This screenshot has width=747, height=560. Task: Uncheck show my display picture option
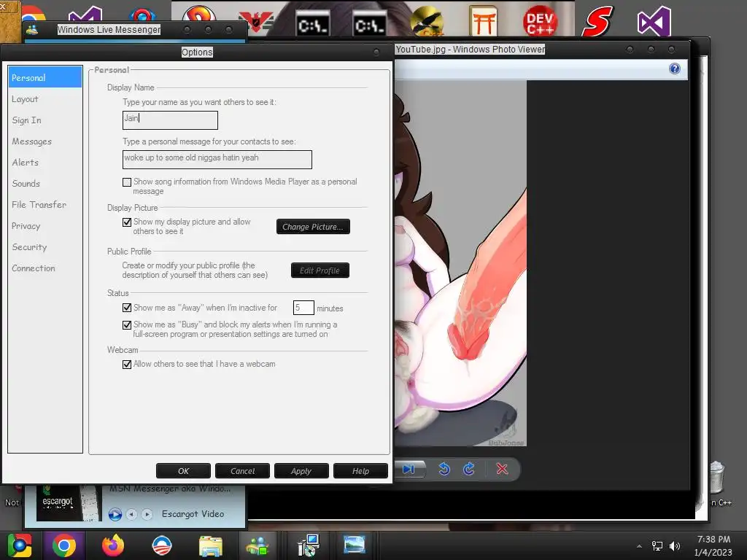tap(127, 222)
